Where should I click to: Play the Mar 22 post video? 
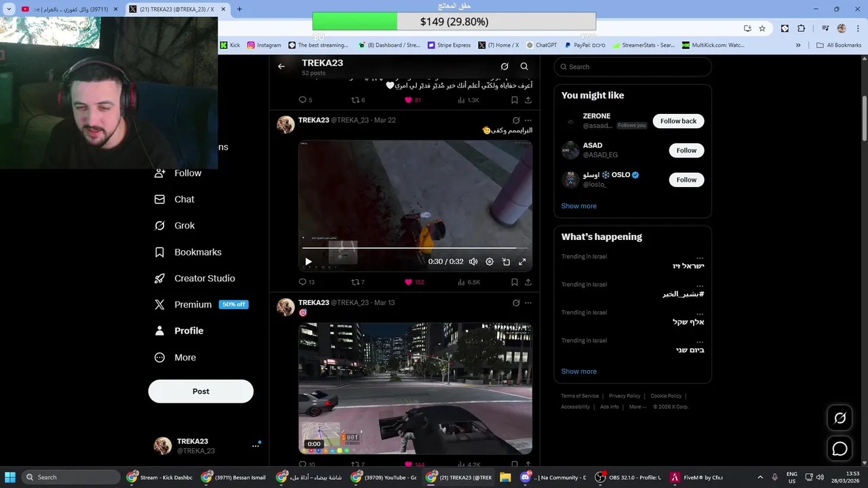coord(309,262)
